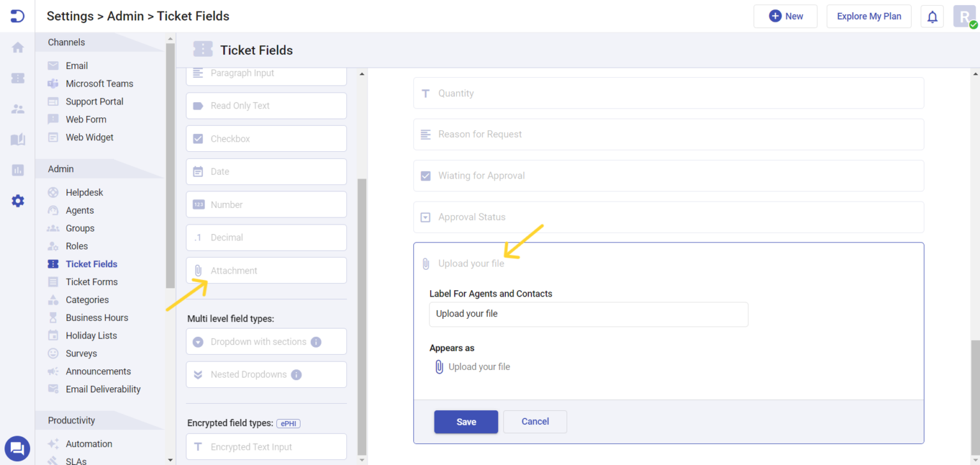Open the contacts icon in the sidebar
This screenshot has height=465, width=980.
(17, 108)
